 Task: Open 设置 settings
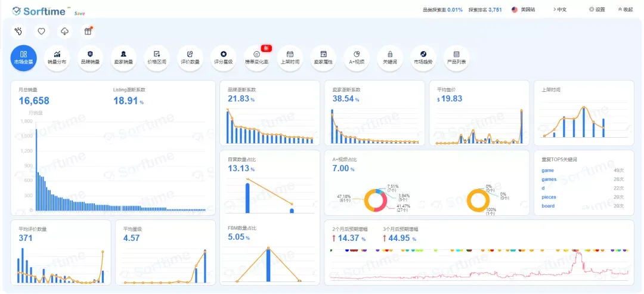point(597,10)
